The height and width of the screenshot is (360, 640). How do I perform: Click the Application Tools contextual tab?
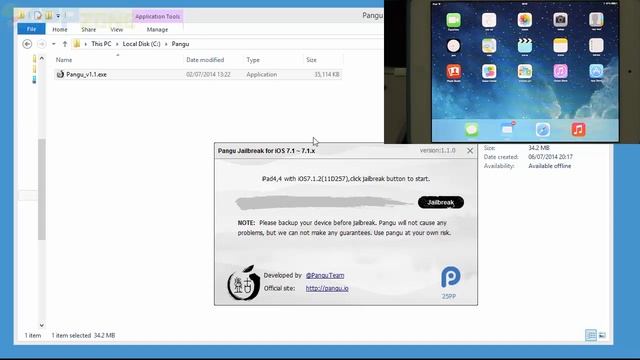point(158,16)
